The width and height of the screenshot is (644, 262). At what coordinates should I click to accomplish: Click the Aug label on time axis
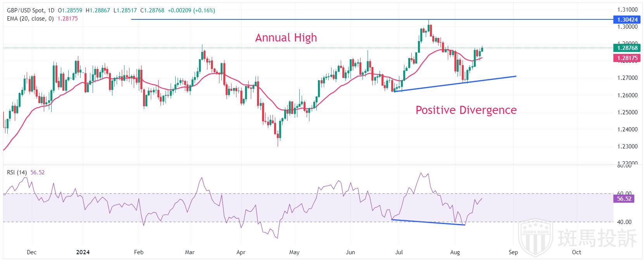[455, 252]
